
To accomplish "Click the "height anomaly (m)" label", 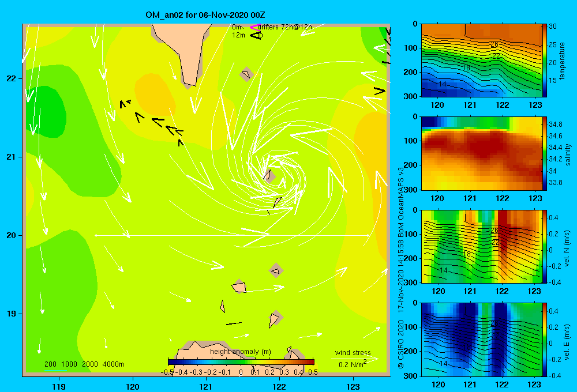I will tap(240, 352).
